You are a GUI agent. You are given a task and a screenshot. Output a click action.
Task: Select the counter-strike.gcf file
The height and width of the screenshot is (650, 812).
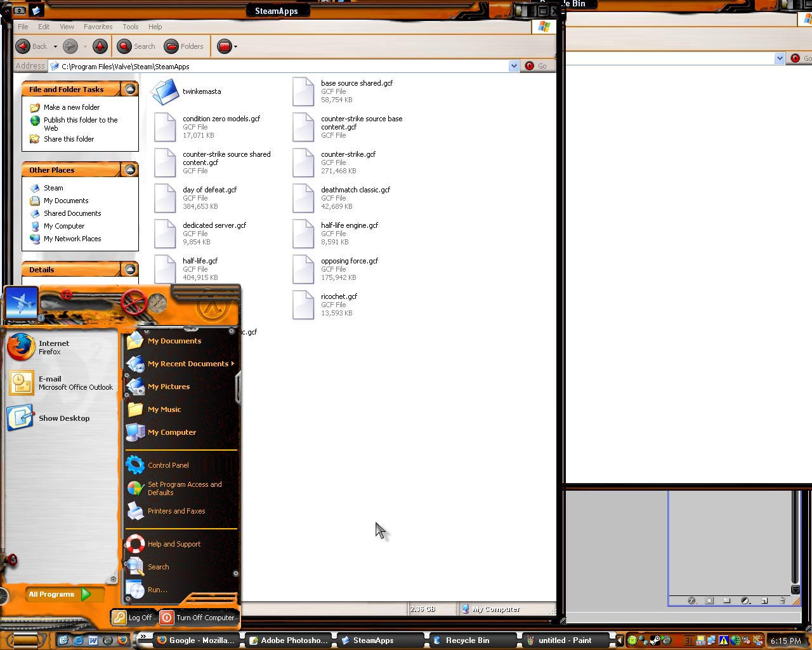click(x=348, y=154)
